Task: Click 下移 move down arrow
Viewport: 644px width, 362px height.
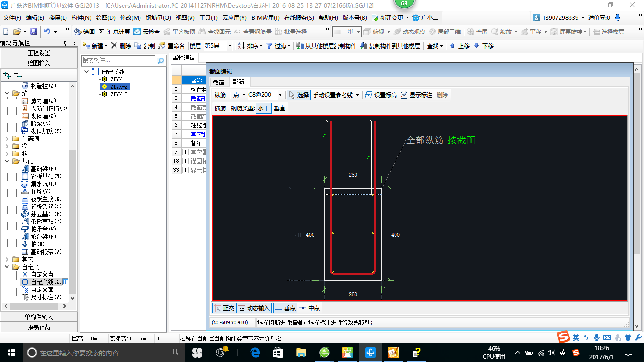Action: pos(484,46)
